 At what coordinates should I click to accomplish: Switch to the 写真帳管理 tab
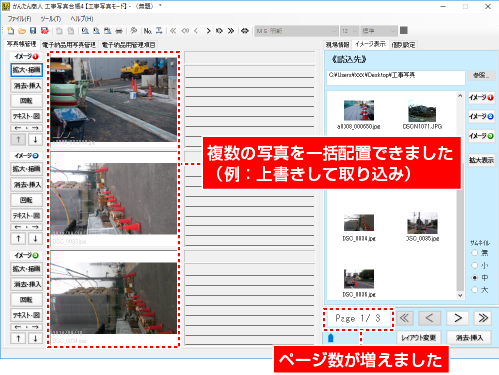point(22,44)
